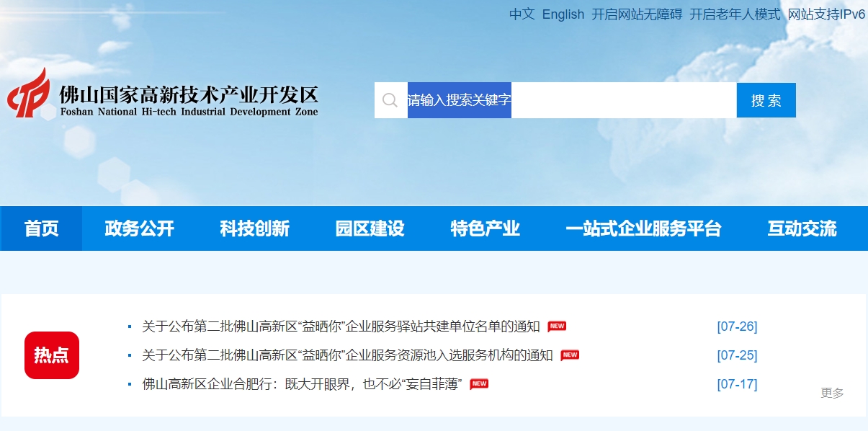Click the red 热点 hotspot badge
The width and height of the screenshot is (868, 431).
tap(51, 355)
